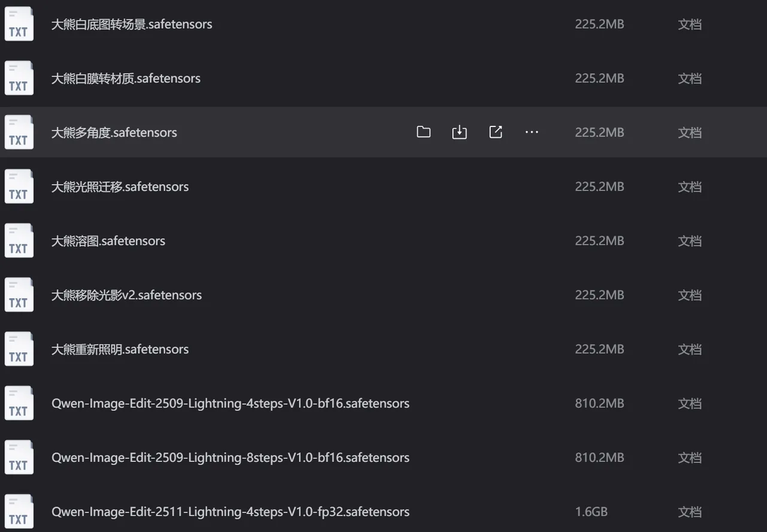The image size is (767, 532).
Task: Select the file name 大熊溶图.safetensors
Action: pyautogui.click(x=108, y=241)
